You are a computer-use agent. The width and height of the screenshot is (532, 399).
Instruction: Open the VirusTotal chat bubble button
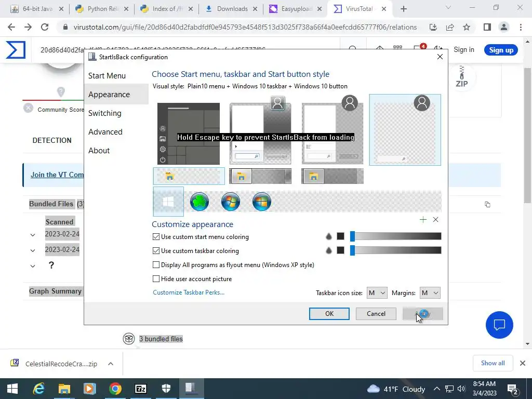[x=499, y=325]
